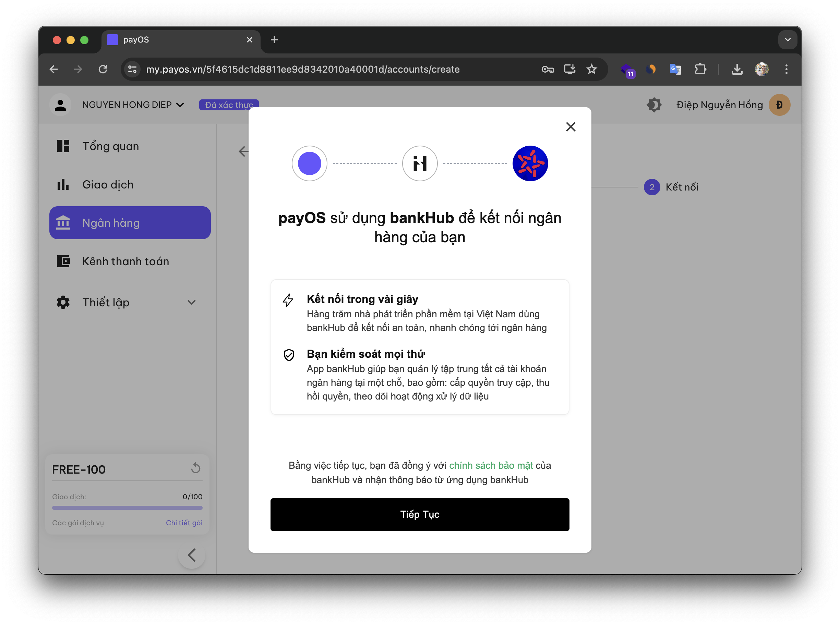Viewport: 840px width, 625px height.
Task: Click the bankHub H logo icon
Action: pyautogui.click(x=419, y=163)
